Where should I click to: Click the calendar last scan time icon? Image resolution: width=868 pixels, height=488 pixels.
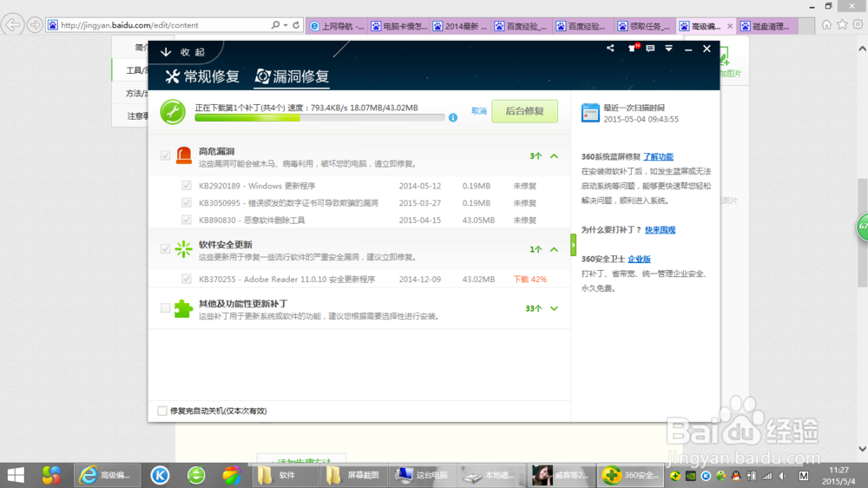tap(590, 112)
